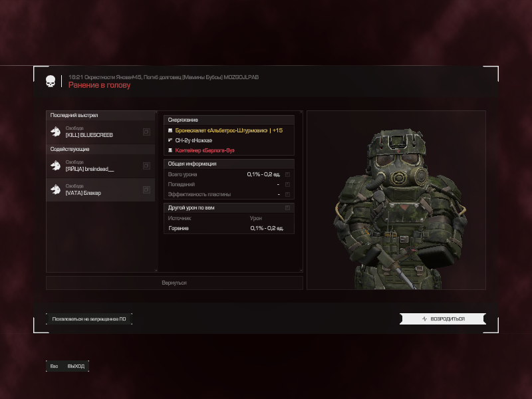
Task: Click the Попаданий label
Action: tap(182, 185)
